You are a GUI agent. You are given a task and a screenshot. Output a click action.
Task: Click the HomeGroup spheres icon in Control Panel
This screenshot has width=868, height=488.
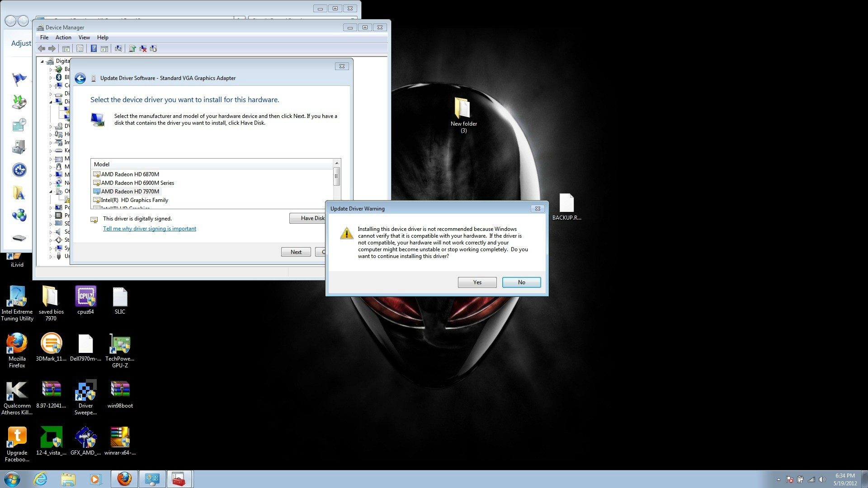coord(19,216)
